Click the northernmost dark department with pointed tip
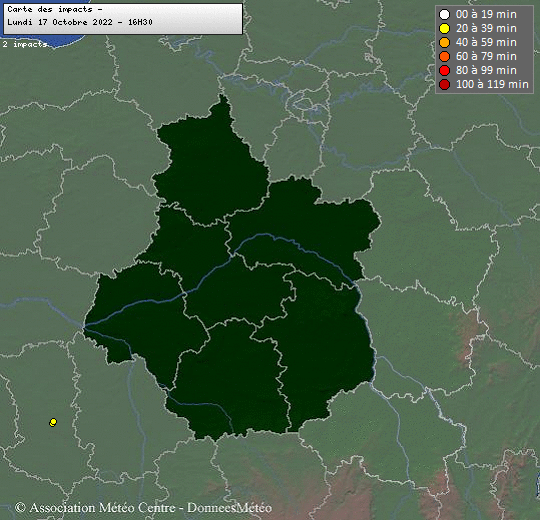The image size is (540, 520). 210,165
